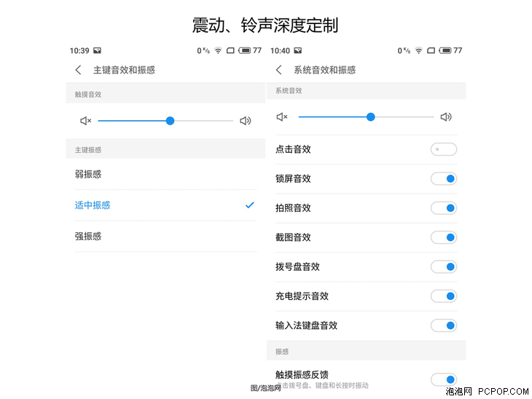The width and height of the screenshot is (532, 399).
Task: Click the 10:40 clock in status bar
Action: [x=280, y=51]
